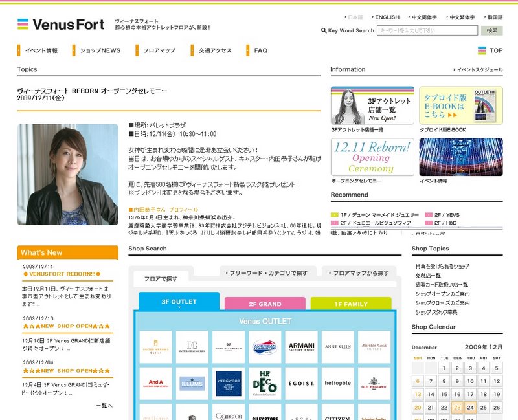Screen dimensions: 518x420
Task: Open the イベント情報 illumination thumbnail
Action: point(461,157)
